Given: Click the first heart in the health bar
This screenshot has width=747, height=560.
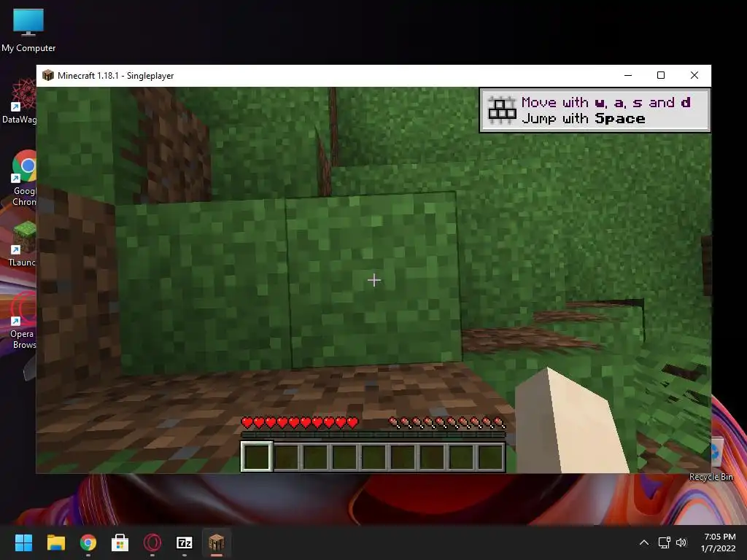Looking at the screenshot, I should 247,422.
